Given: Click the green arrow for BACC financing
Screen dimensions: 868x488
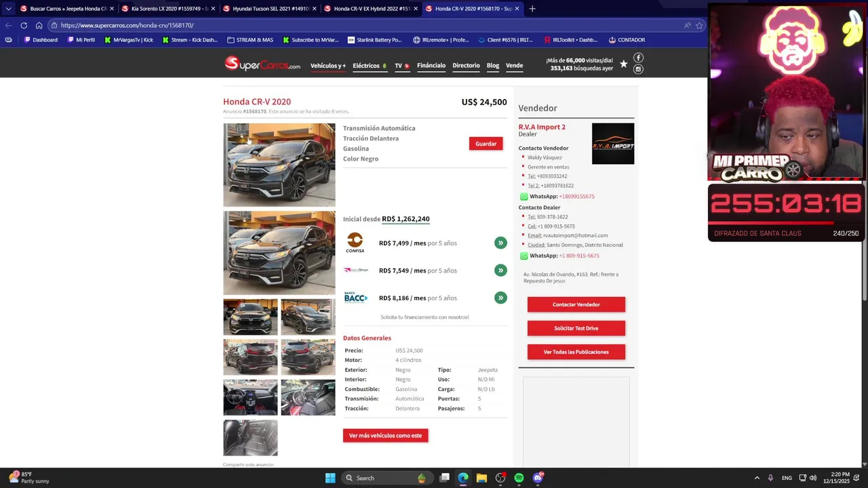Looking at the screenshot, I should 500,298.
